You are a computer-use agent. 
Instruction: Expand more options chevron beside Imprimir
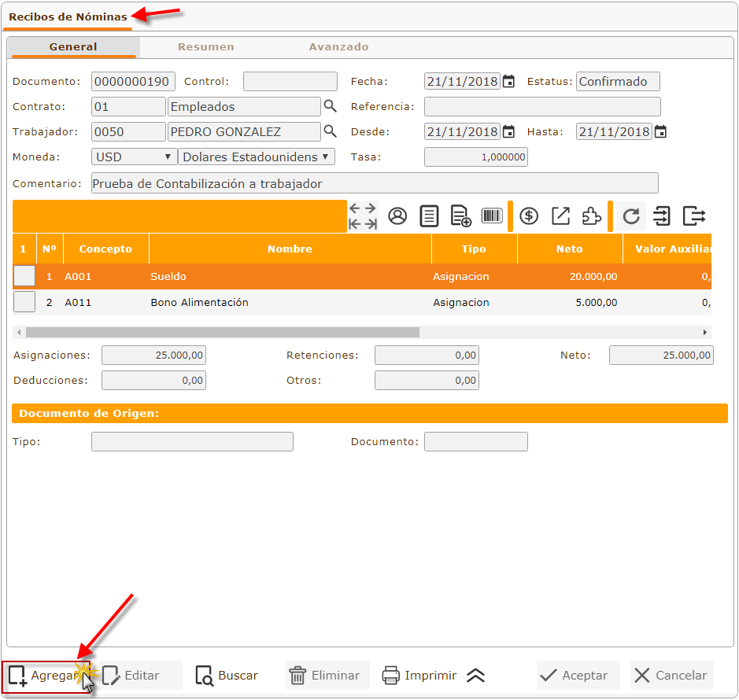pyautogui.click(x=475, y=676)
